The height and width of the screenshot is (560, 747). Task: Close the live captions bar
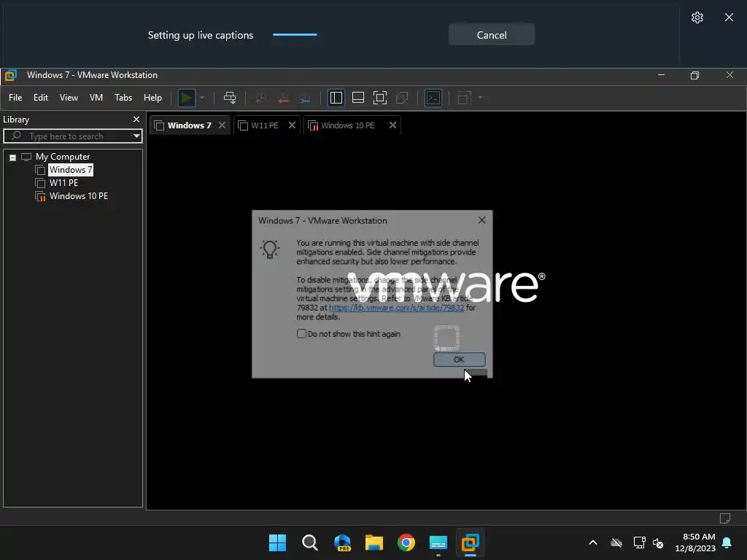[x=729, y=17]
